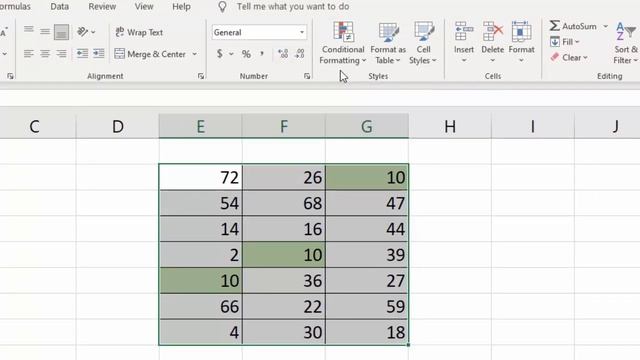
Task: Select the cell containing 66
Action: click(201, 306)
